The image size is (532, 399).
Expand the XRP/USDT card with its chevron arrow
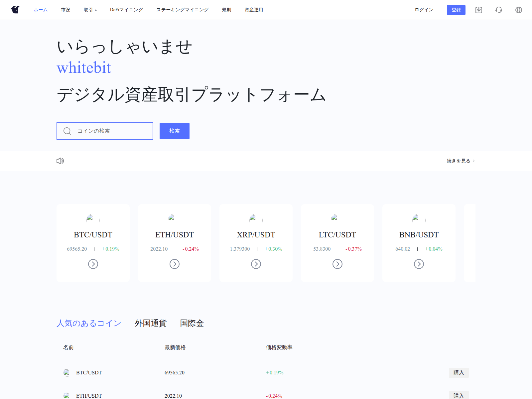[x=256, y=264]
